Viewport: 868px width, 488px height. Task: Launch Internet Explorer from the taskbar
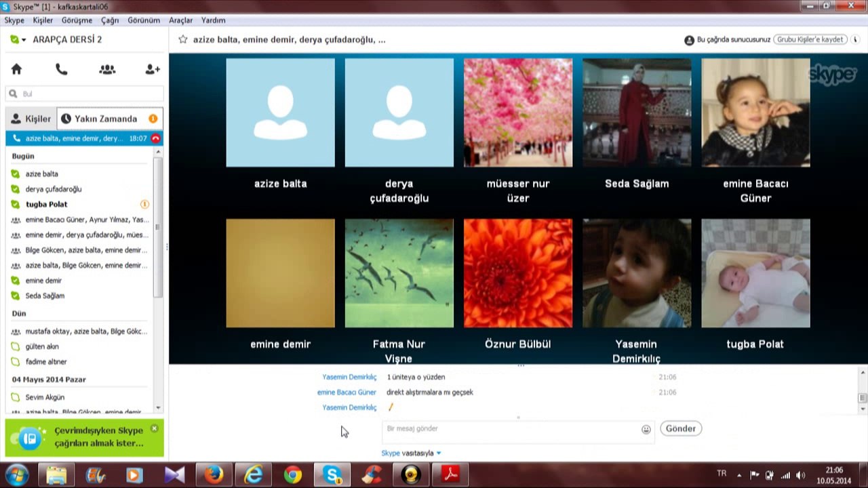click(x=254, y=475)
